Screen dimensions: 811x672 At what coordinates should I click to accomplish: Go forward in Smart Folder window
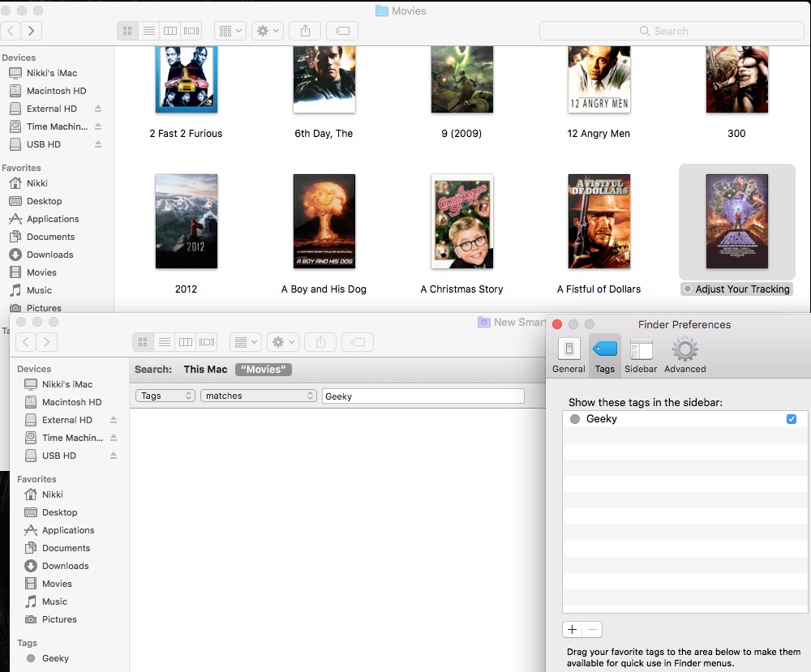tap(47, 342)
